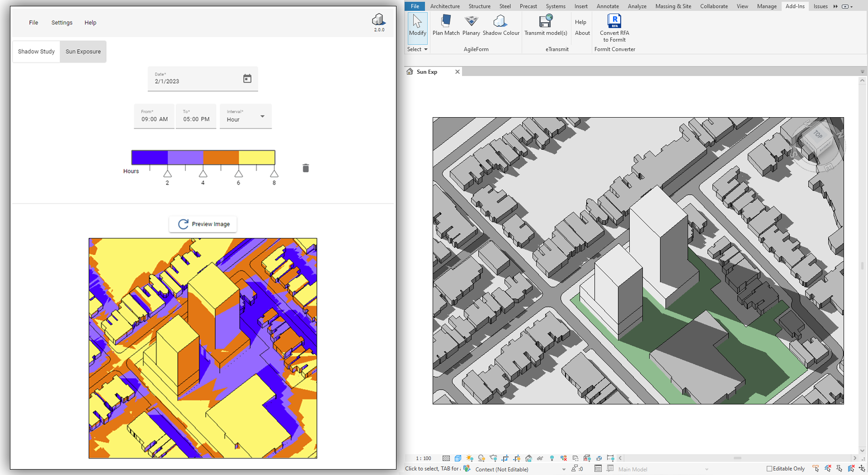Open the Settings menu
The image size is (868, 475).
coord(62,23)
